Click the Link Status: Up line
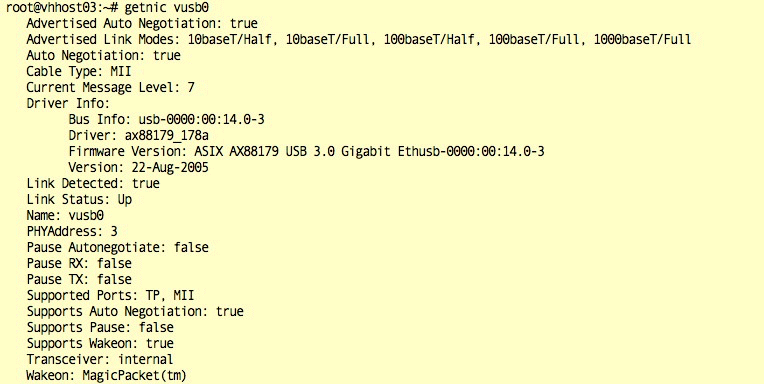Image resolution: width=764 pixels, height=384 pixels. [x=79, y=200]
